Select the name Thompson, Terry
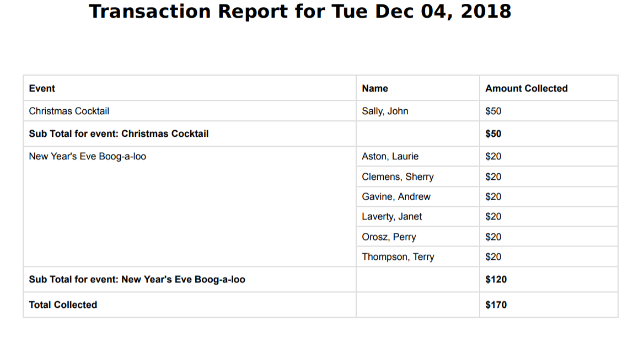Viewport: 644px width, 358px height. point(398,257)
